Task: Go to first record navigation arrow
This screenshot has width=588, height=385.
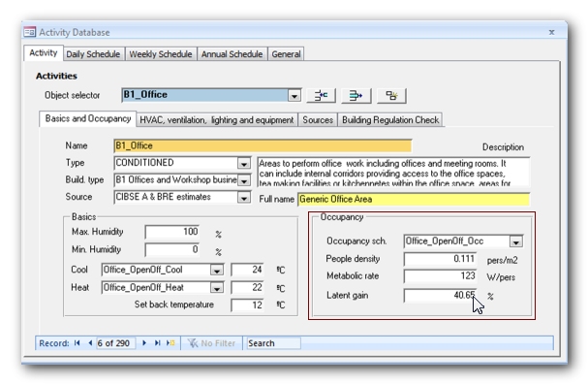Action: click(x=77, y=343)
